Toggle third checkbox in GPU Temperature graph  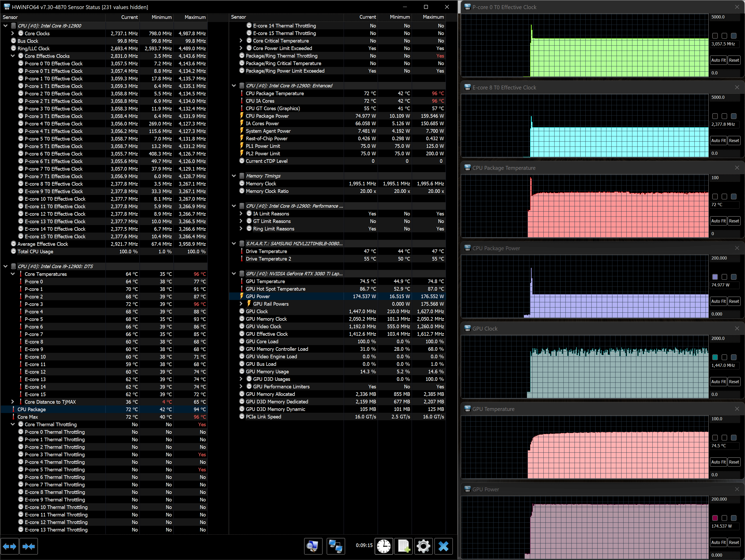734,438
